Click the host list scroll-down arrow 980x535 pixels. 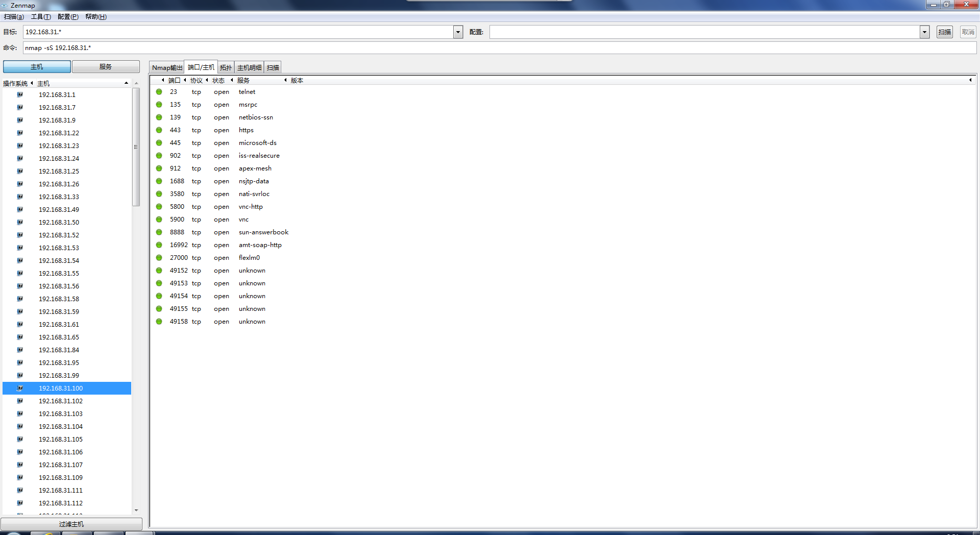(136, 510)
